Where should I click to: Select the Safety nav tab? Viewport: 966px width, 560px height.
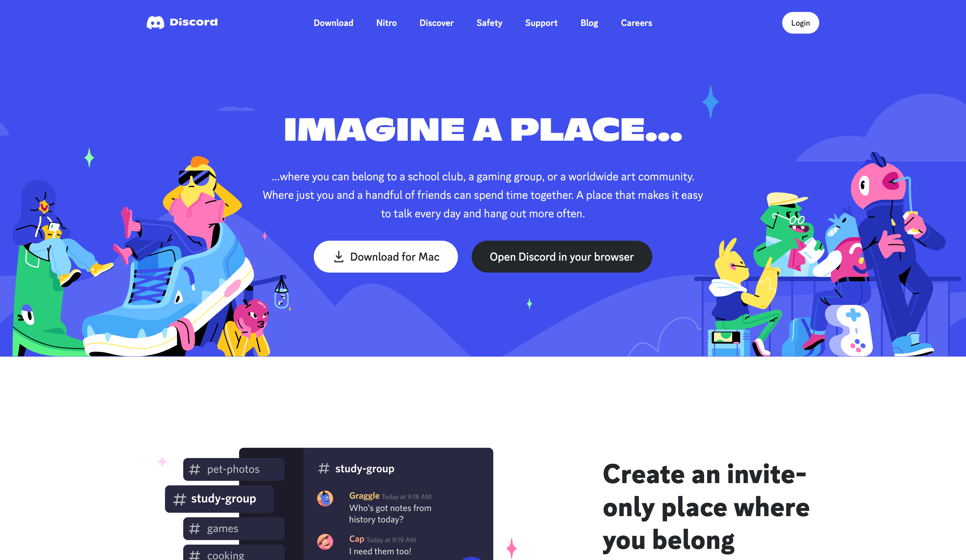[490, 23]
